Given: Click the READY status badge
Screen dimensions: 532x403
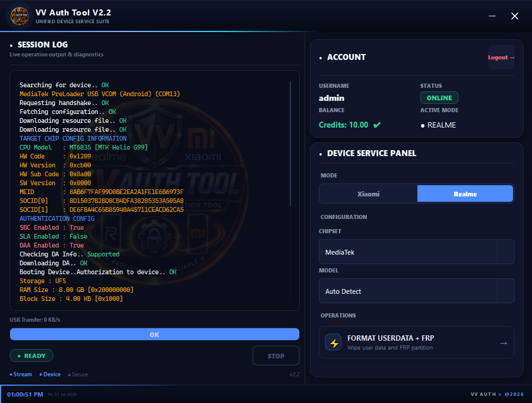Looking at the screenshot, I should (x=31, y=356).
